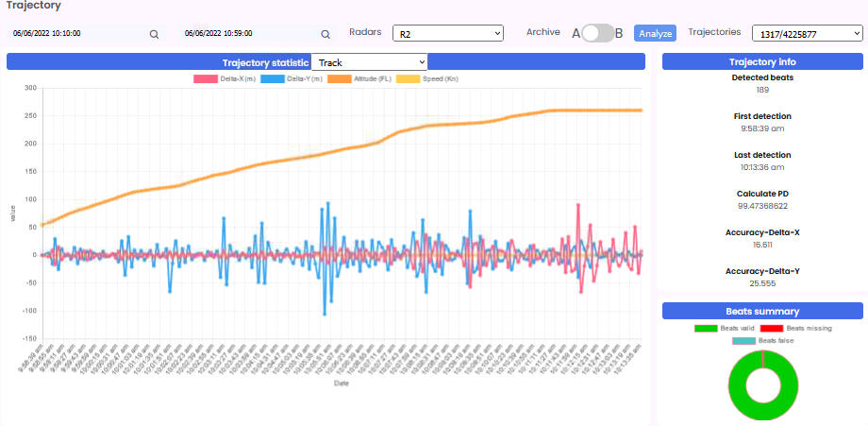This screenshot has height=426, width=868.
Task: Toggle the Archive A/B switch
Action: point(596,33)
